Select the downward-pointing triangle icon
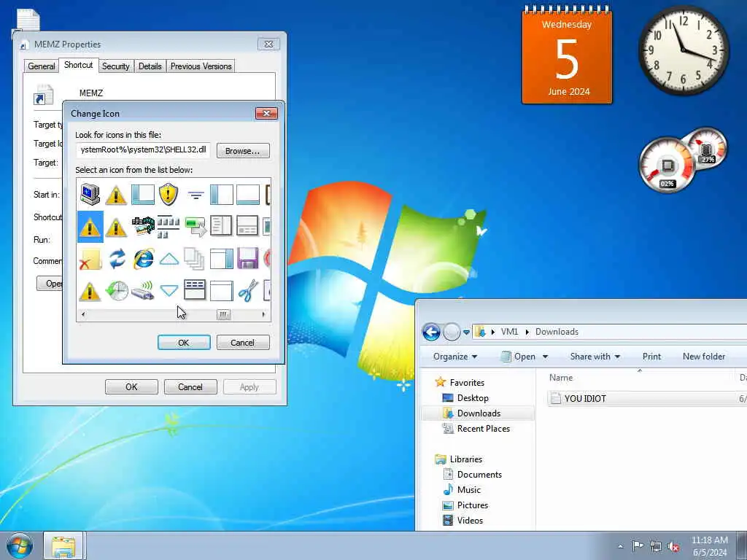The image size is (747, 560). pyautogui.click(x=169, y=290)
